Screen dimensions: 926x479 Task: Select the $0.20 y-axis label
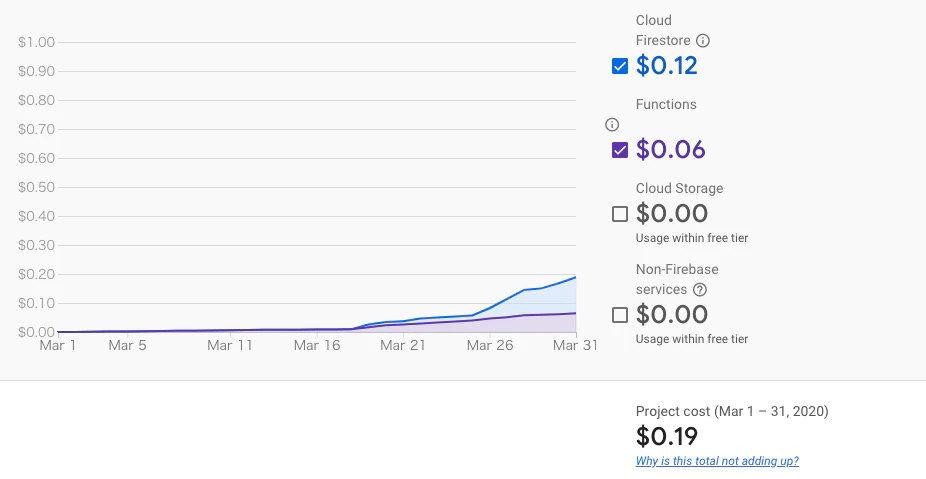click(x=36, y=275)
